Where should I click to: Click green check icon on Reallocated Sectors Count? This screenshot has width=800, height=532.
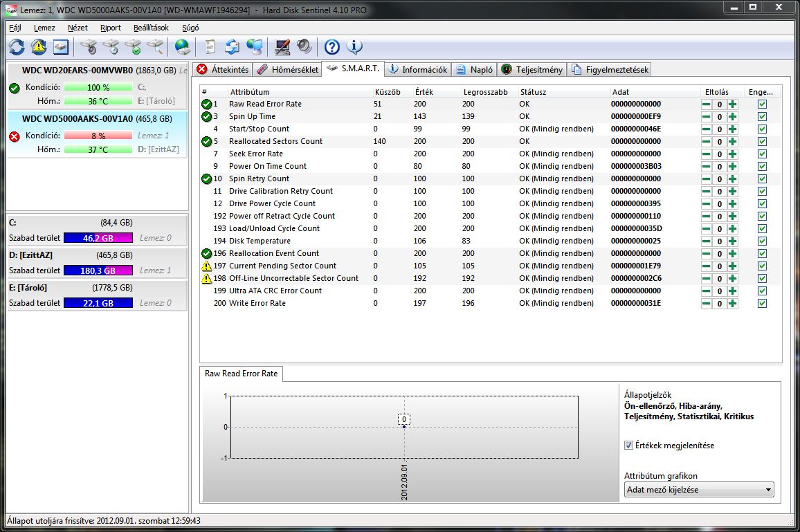[x=206, y=141]
